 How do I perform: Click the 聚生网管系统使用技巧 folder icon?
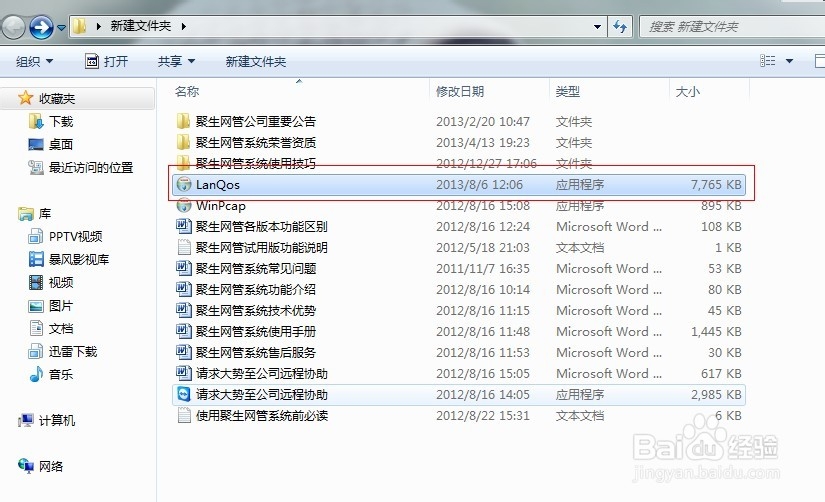(183, 163)
